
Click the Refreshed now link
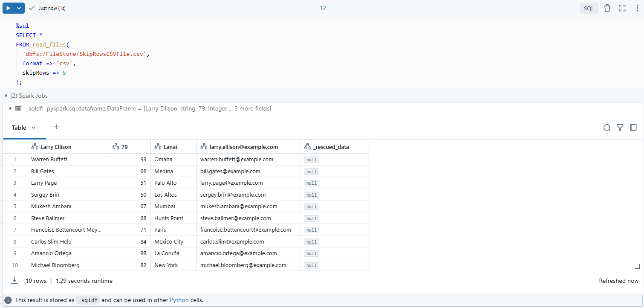[618, 281]
